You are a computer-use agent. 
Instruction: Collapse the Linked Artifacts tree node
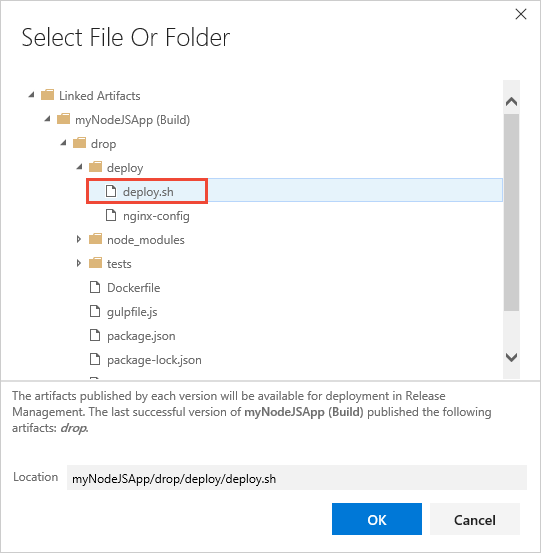pos(32,95)
